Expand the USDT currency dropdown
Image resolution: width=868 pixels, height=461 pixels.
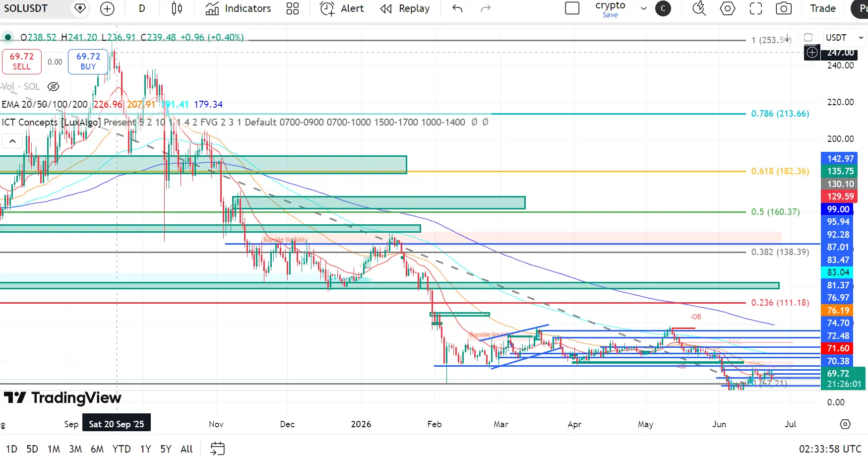[x=845, y=38]
